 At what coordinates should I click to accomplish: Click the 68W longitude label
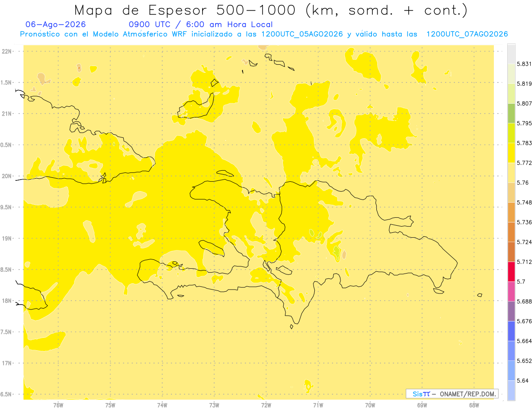tap(474, 405)
